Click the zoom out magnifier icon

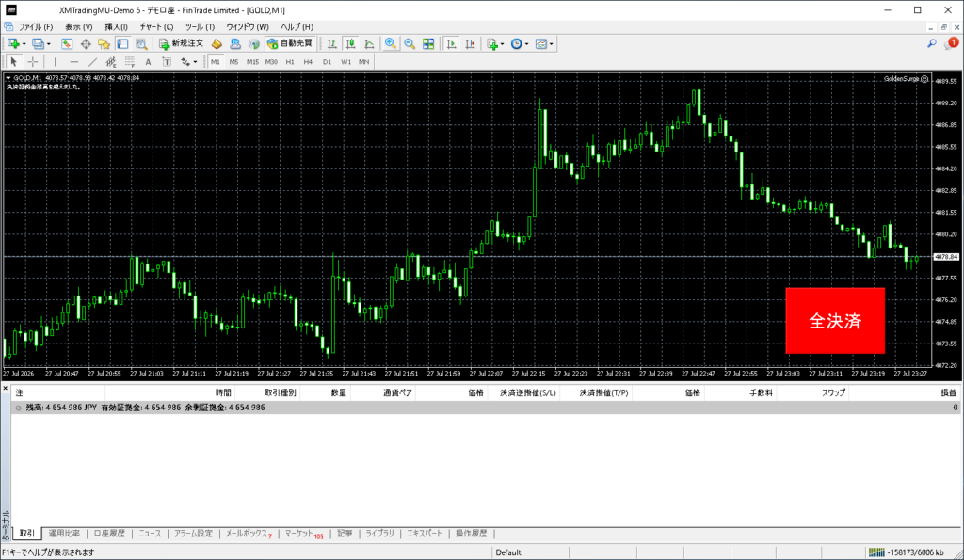(x=410, y=43)
